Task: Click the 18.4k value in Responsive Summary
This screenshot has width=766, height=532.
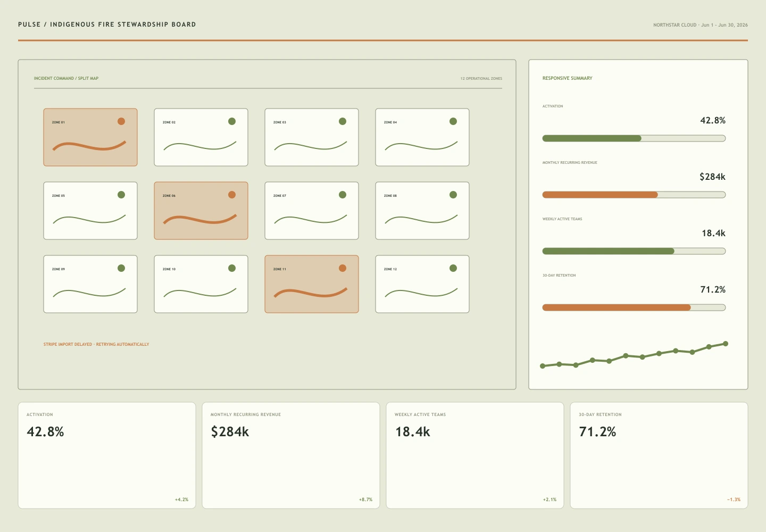Action: pyautogui.click(x=713, y=233)
